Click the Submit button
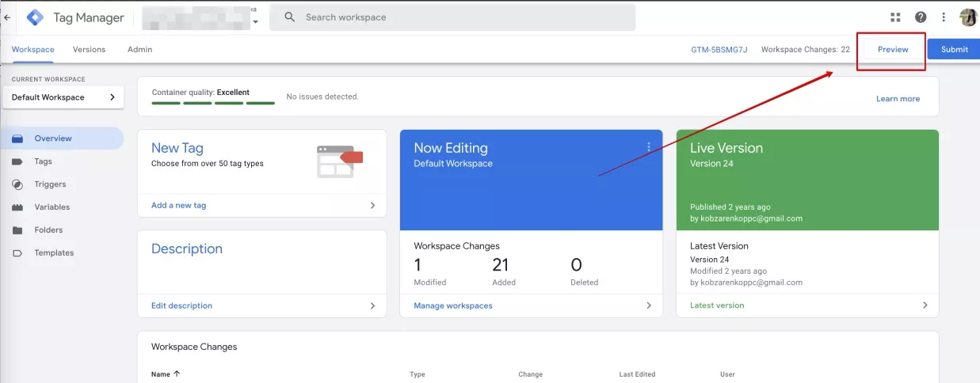 [954, 49]
